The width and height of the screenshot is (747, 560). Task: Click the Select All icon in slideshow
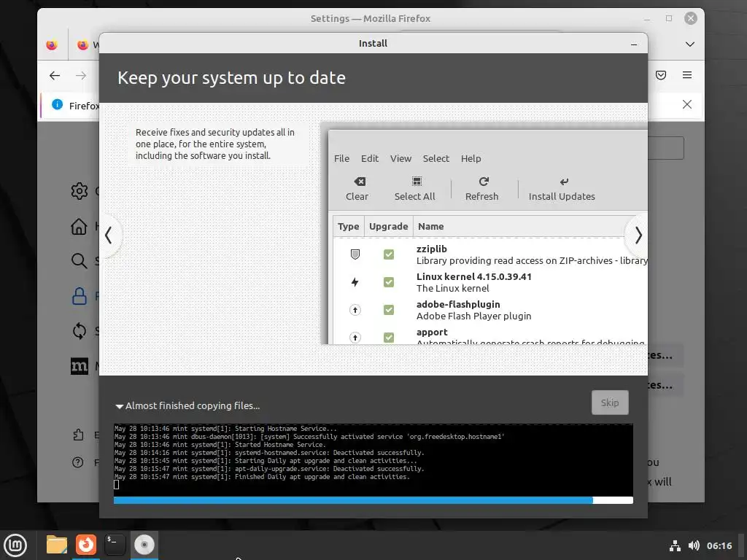click(417, 182)
